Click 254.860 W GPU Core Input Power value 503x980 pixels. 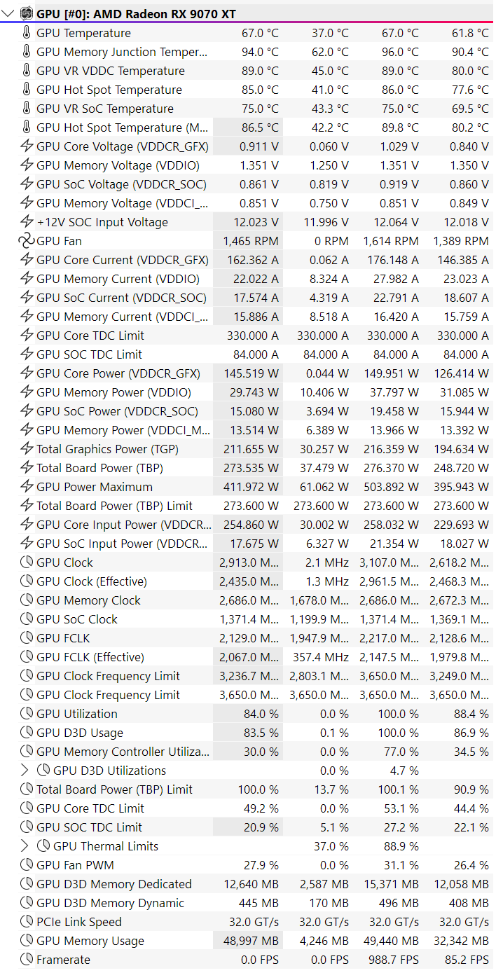point(251,525)
